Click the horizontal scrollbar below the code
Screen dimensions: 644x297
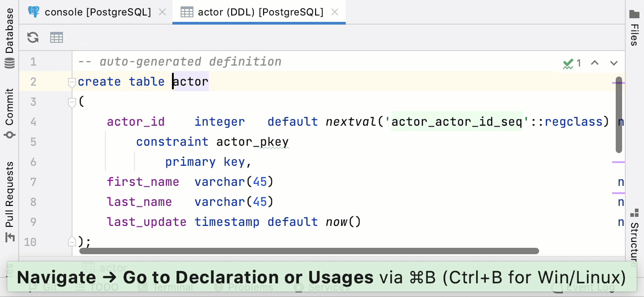click(309, 251)
